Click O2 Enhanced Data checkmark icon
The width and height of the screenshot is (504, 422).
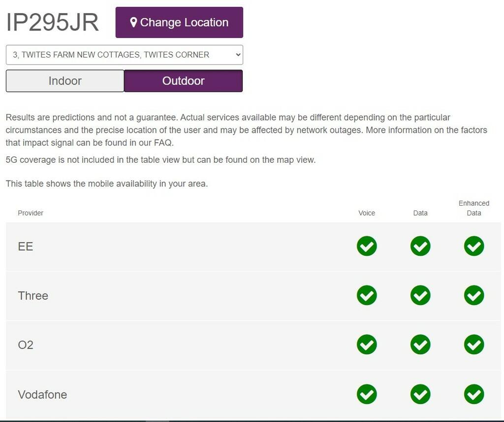point(474,344)
